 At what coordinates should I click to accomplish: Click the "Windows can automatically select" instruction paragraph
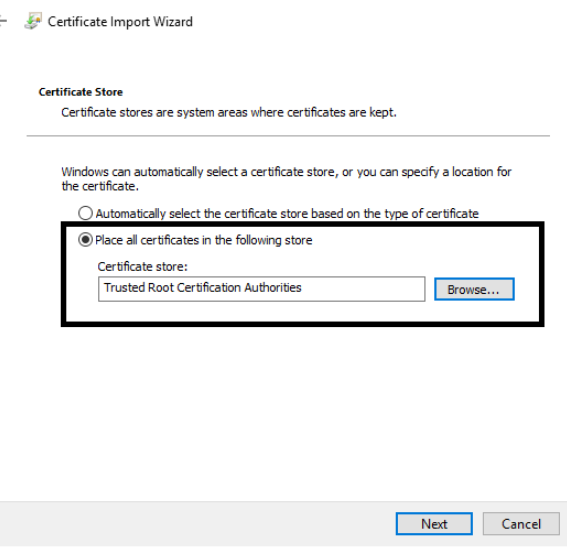pos(286,179)
